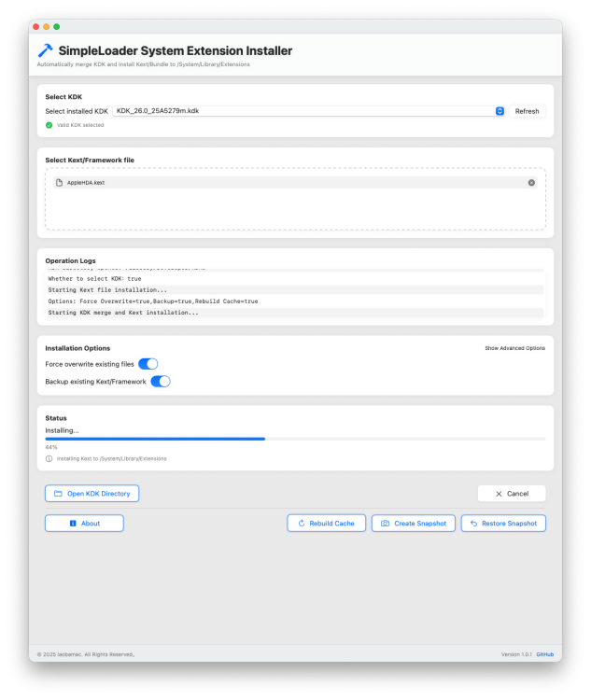Click the copyright text in footer
Image resolution: width=591 pixels, height=700 pixels.
pyautogui.click(x=86, y=654)
